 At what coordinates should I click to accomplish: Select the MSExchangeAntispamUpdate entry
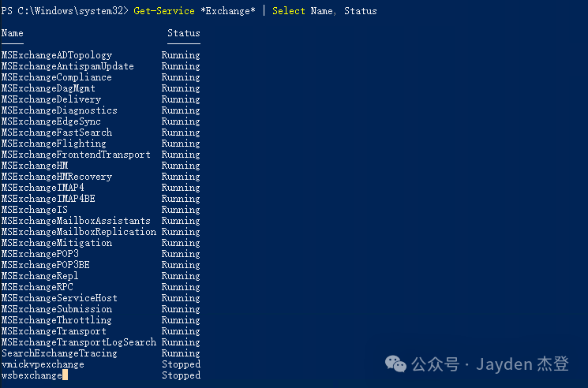(x=68, y=66)
